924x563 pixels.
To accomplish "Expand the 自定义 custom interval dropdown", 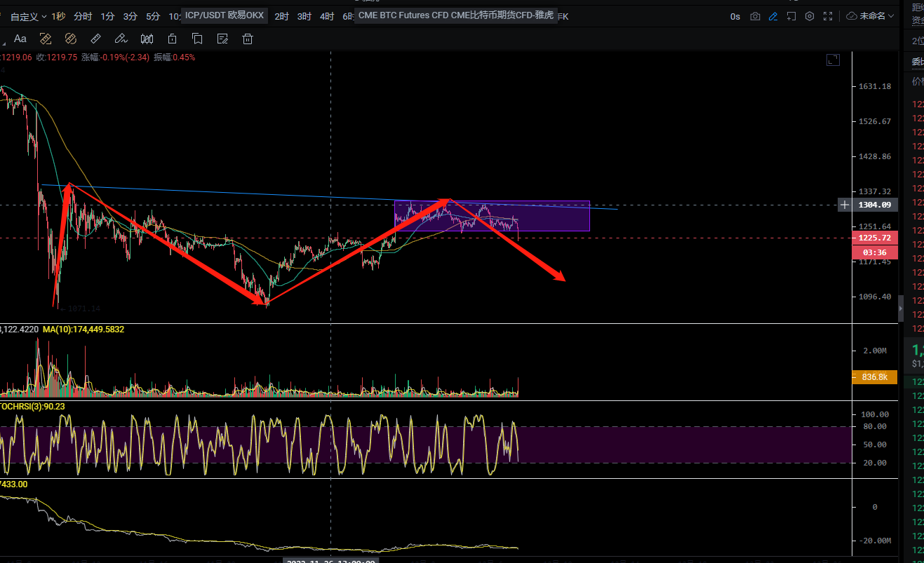I will click(29, 16).
